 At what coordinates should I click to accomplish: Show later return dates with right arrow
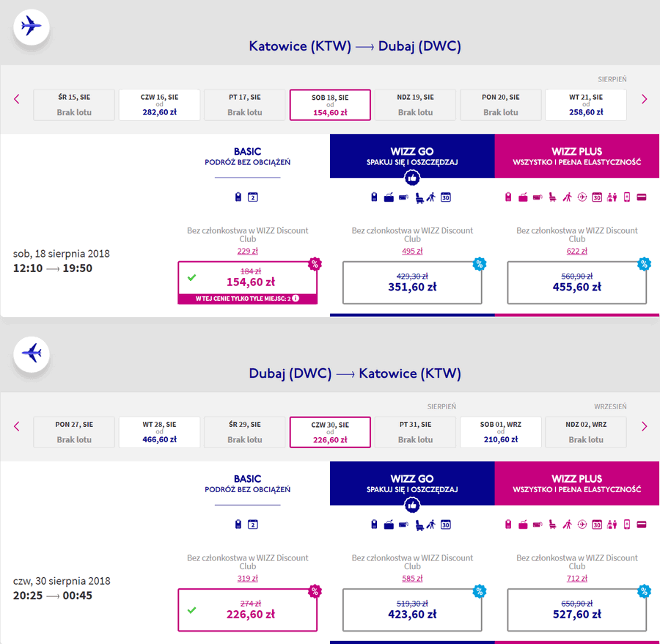pos(644,426)
